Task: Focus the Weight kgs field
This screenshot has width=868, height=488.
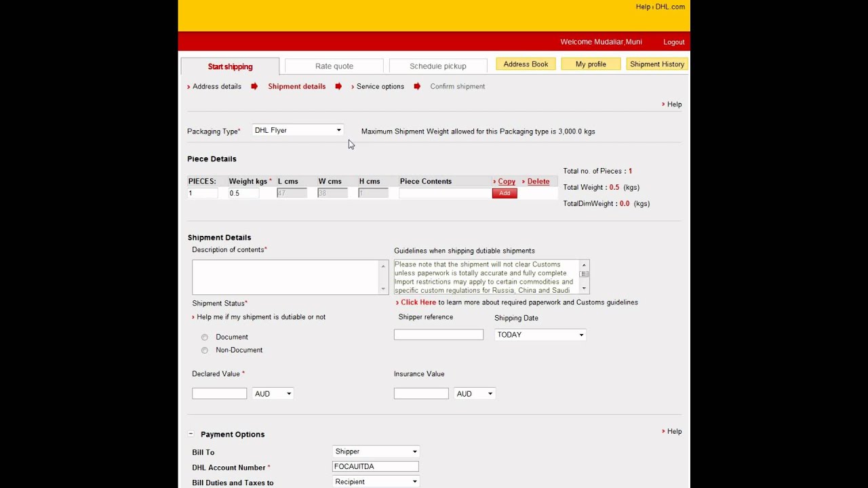Action: click(x=243, y=193)
